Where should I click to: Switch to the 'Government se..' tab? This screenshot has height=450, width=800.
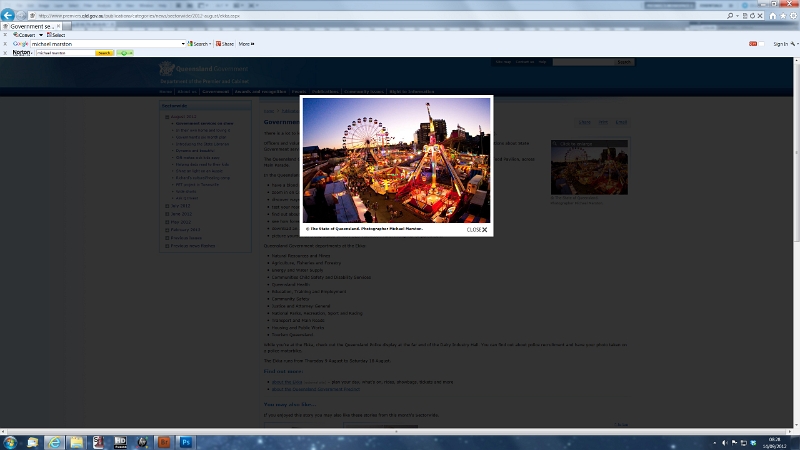pos(31,26)
